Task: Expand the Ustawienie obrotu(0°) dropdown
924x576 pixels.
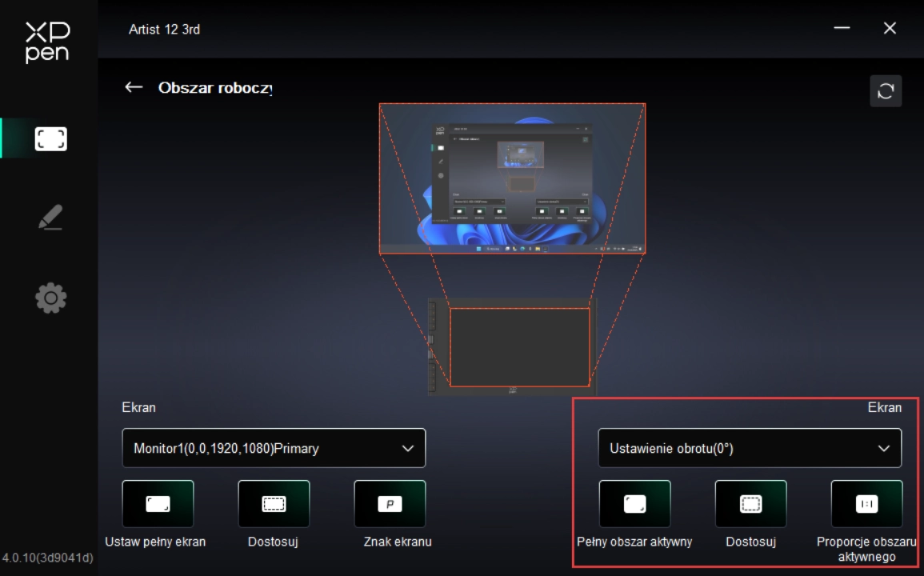Action: 750,448
